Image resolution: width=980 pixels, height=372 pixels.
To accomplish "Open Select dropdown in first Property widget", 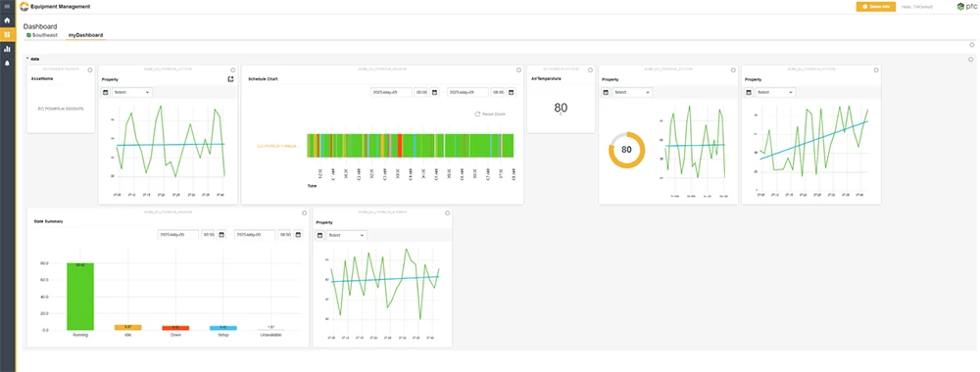I will [x=132, y=92].
